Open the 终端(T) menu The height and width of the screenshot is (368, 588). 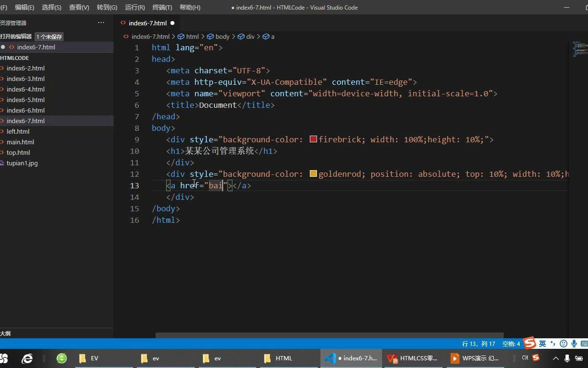pos(162,7)
